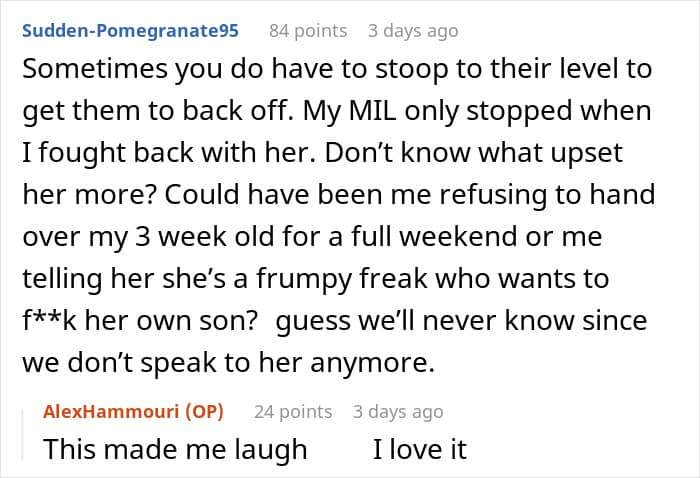Open the reply's 3 days ago timestamp
The height and width of the screenshot is (478, 700).
tap(398, 411)
